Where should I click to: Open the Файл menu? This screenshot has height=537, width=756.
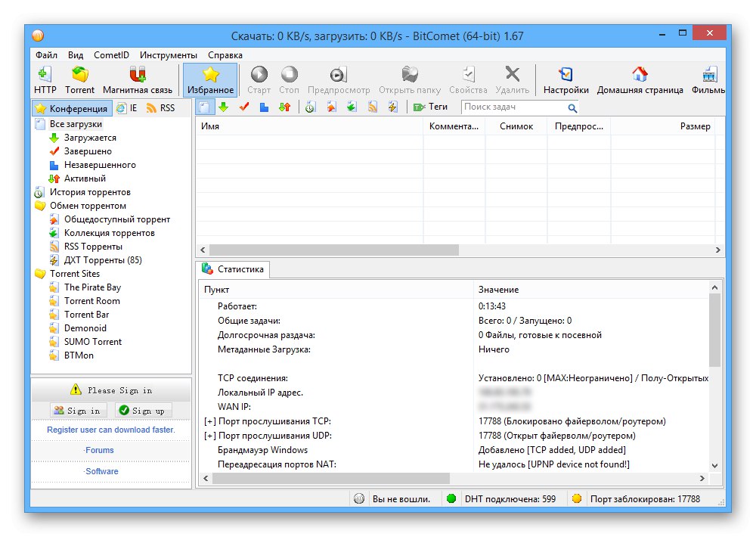[46, 55]
